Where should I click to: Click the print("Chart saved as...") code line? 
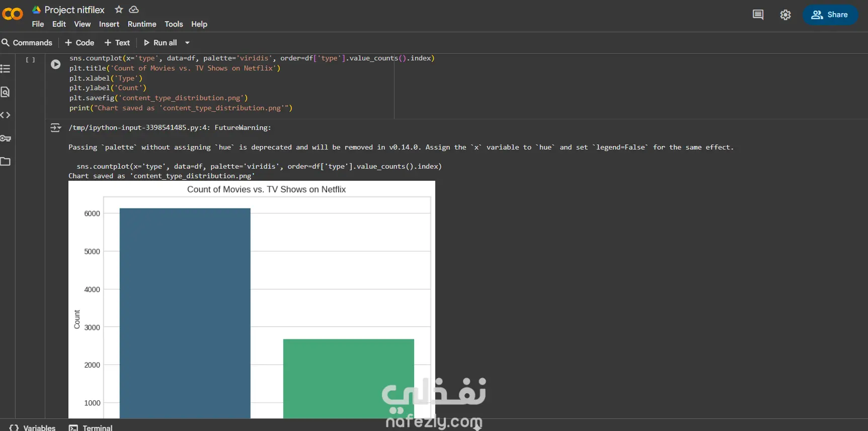(181, 108)
